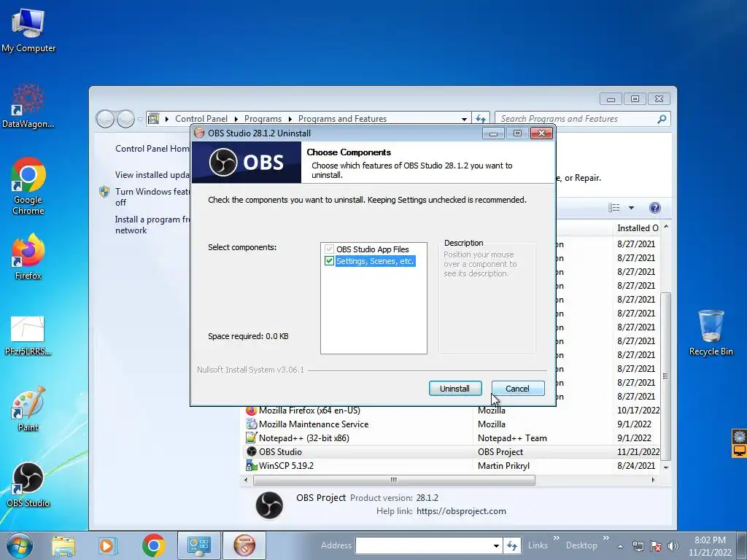Click the taskbar Address input field

click(x=424, y=545)
